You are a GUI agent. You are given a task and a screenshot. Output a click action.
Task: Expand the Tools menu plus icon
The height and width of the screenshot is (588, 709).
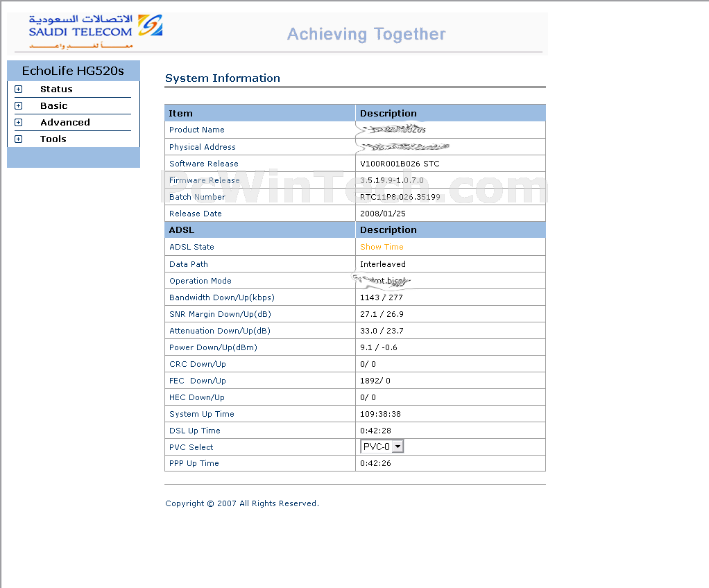coord(19,139)
